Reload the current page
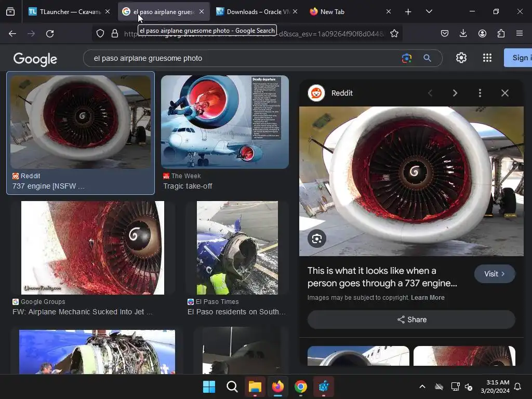This screenshot has height=399, width=532. [x=50, y=34]
